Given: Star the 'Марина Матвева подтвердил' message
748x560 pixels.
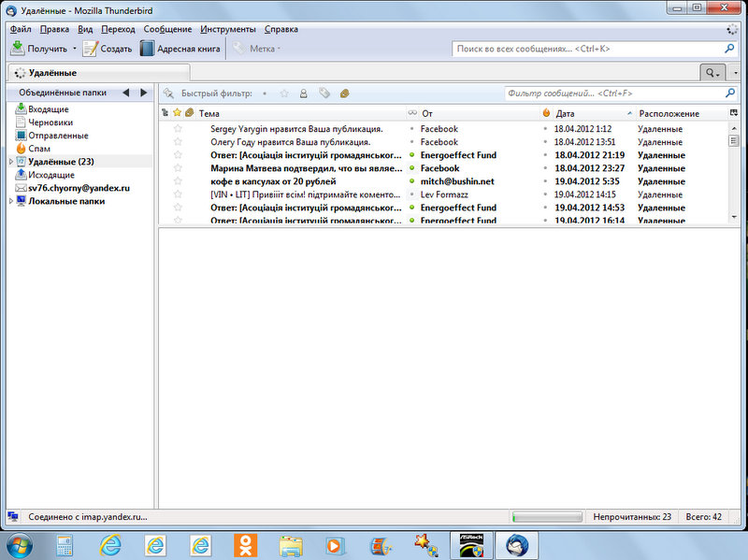Looking at the screenshot, I should [178, 168].
